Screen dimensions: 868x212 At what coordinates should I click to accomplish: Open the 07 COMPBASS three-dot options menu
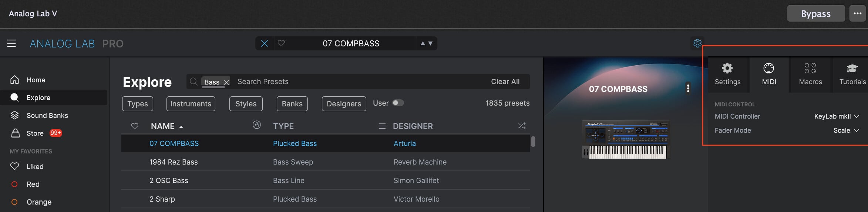tap(688, 88)
